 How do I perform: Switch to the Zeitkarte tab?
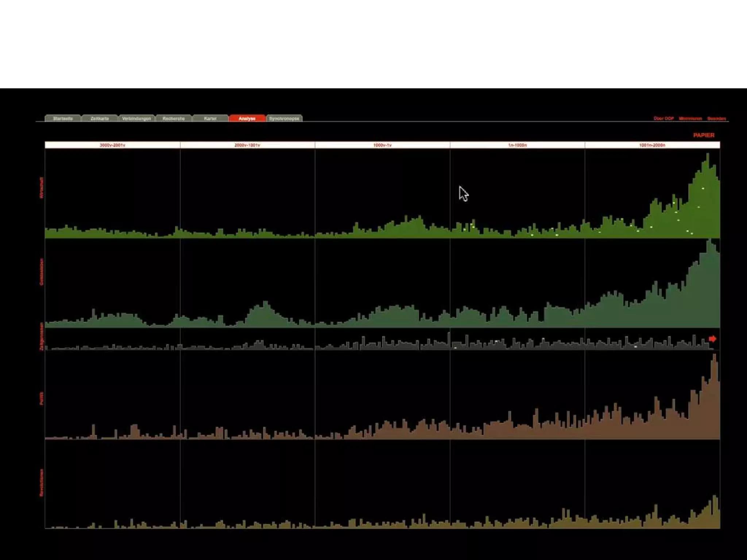pyautogui.click(x=100, y=118)
